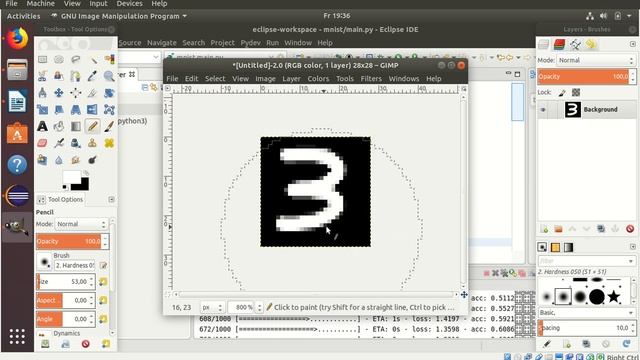Viewport: 640px width, 360px height.
Task: Switch to the Channels tab
Action: [559, 44]
